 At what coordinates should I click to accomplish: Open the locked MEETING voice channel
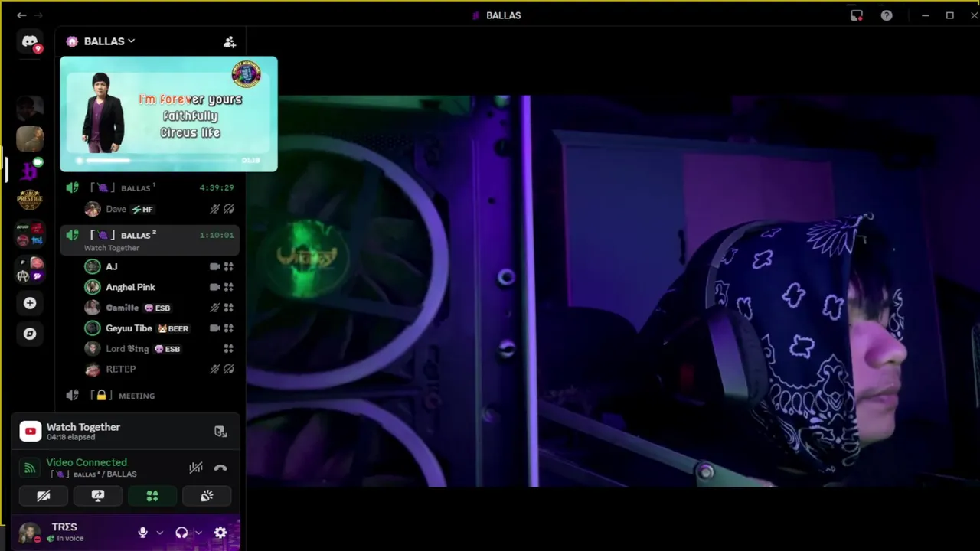[150, 396]
